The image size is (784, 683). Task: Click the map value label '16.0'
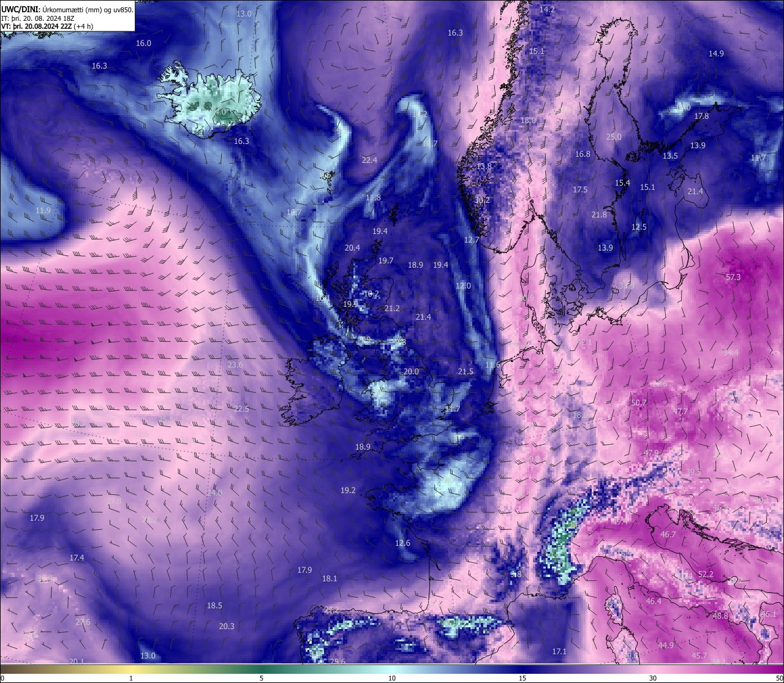tap(143, 43)
